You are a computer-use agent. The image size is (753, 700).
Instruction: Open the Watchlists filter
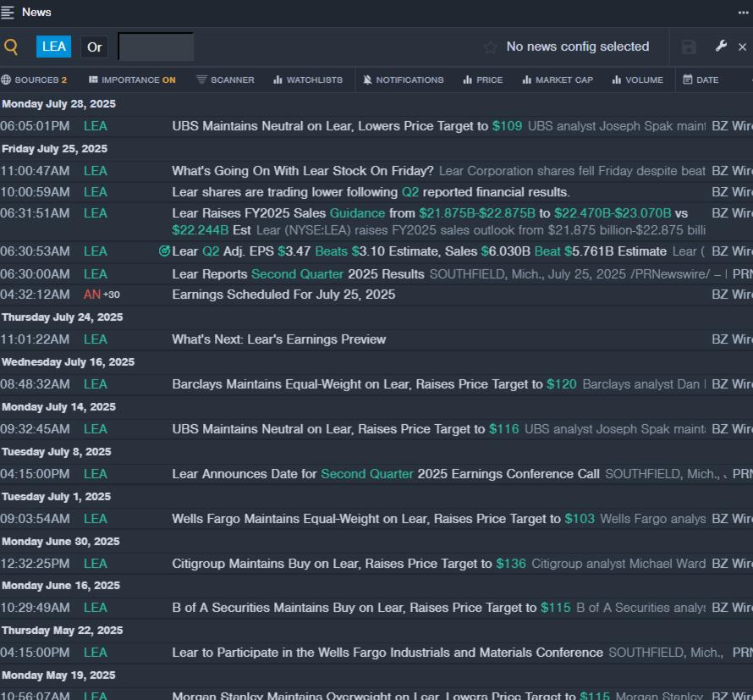(x=308, y=80)
